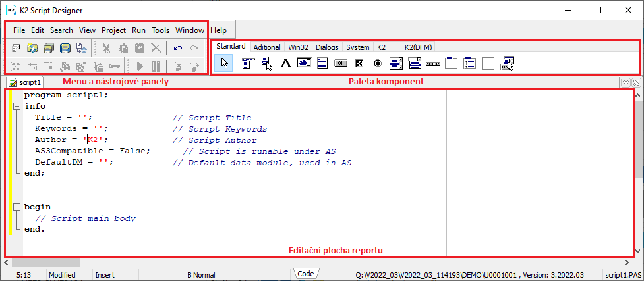Image resolution: width=644 pixels, height=281 pixels.
Task: Choose the Memo lined page component
Action: (x=322, y=63)
